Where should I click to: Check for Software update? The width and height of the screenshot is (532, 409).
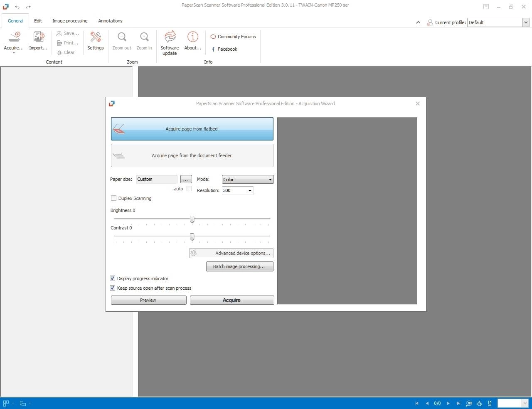click(170, 43)
